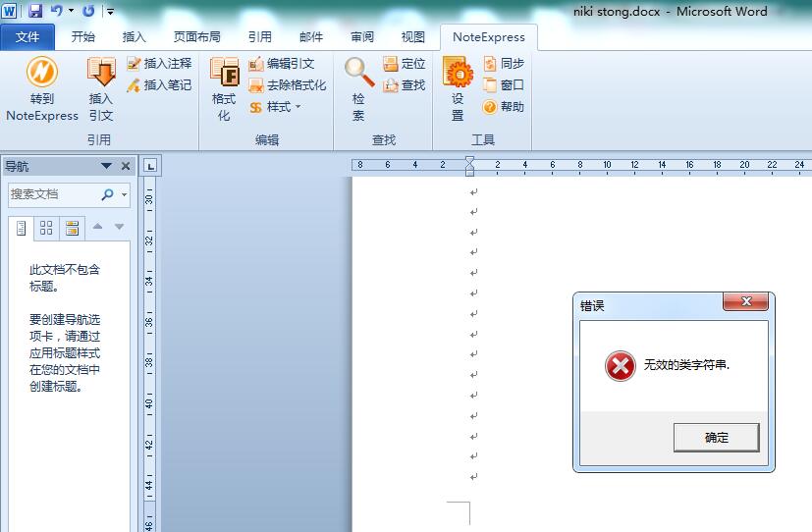Image resolution: width=812 pixels, height=532 pixels.
Task: Undo the last action
Action: click(56, 11)
